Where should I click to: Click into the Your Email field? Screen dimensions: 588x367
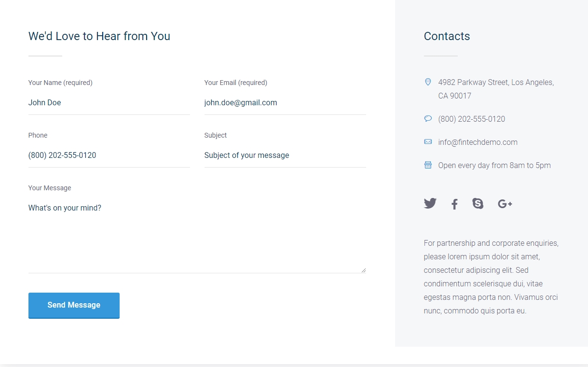pos(285,103)
